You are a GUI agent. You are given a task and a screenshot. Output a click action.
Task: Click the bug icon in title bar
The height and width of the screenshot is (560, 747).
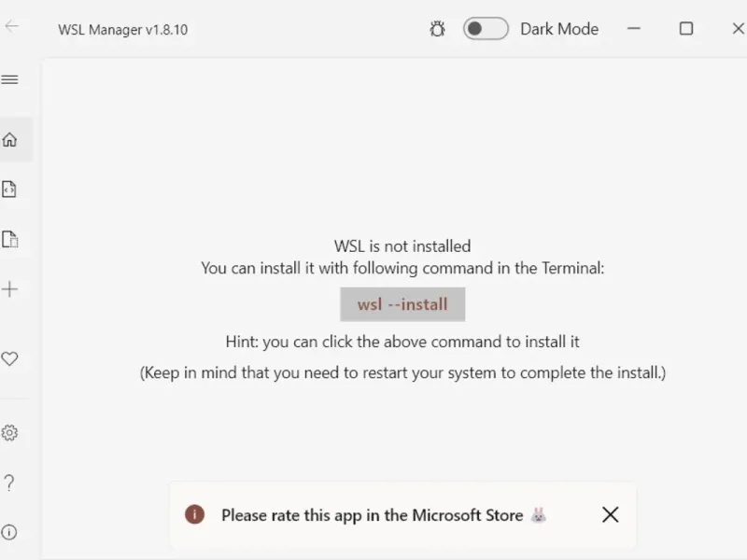(x=437, y=29)
